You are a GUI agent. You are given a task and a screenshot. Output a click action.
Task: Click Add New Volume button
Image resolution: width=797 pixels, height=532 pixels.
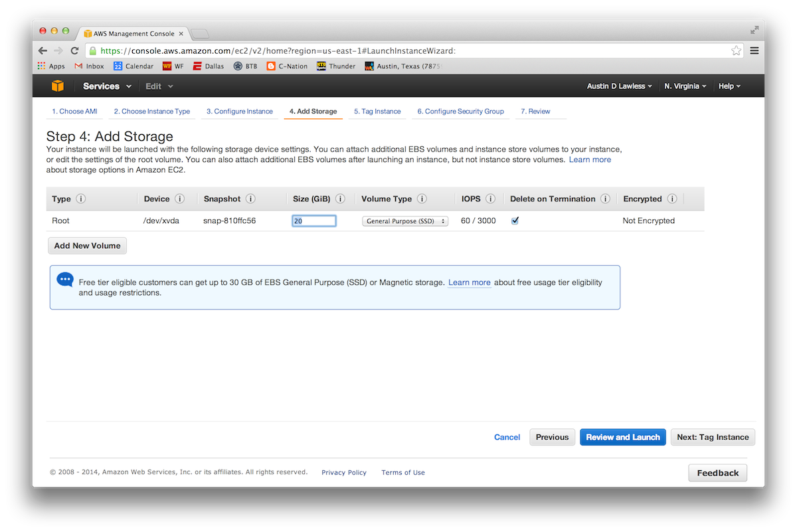click(x=87, y=246)
